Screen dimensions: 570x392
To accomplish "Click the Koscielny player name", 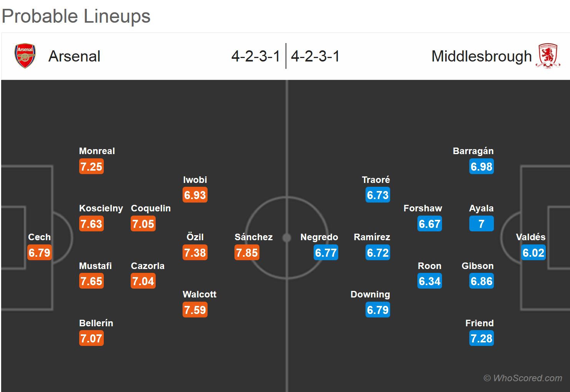I will [x=101, y=208].
